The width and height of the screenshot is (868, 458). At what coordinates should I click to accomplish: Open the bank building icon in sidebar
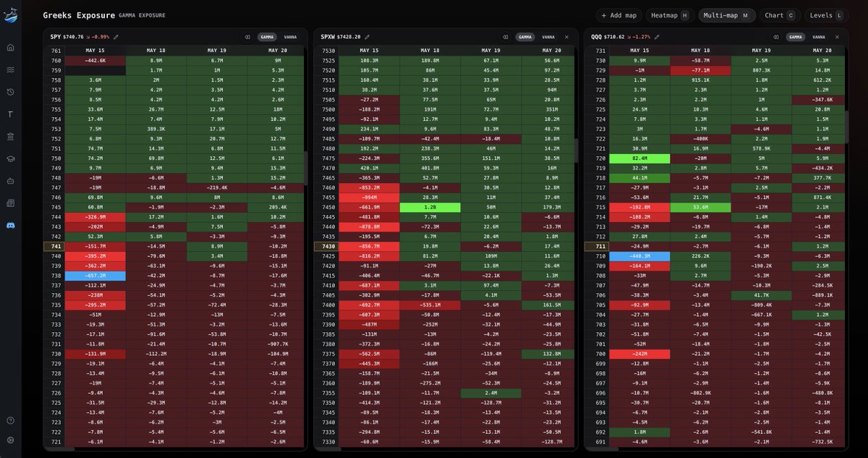pos(10,136)
